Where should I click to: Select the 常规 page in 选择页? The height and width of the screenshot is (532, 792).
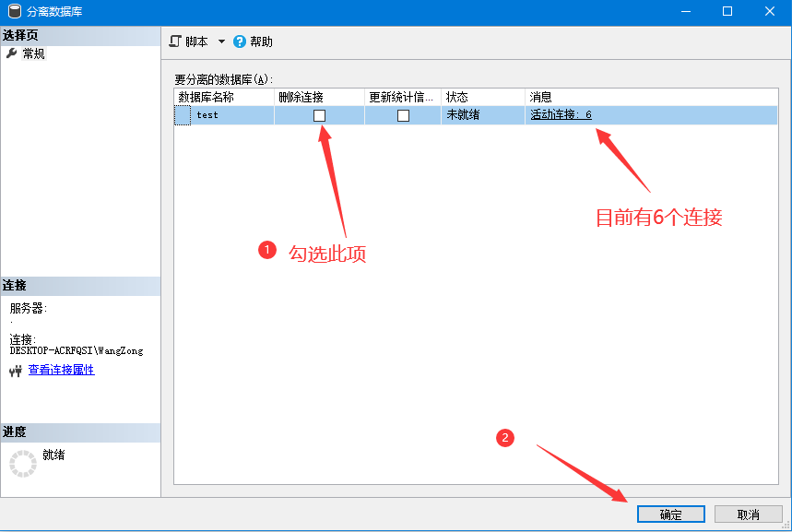pos(33,53)
